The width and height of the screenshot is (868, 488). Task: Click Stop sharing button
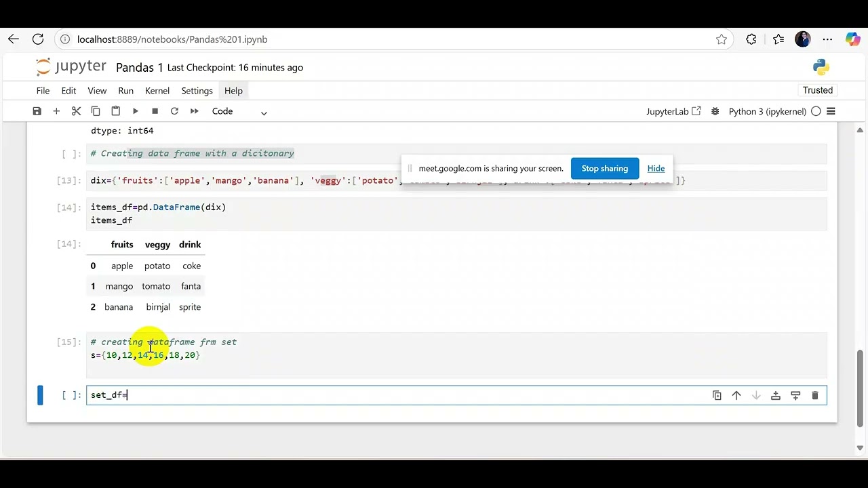(x=604, y=168)
